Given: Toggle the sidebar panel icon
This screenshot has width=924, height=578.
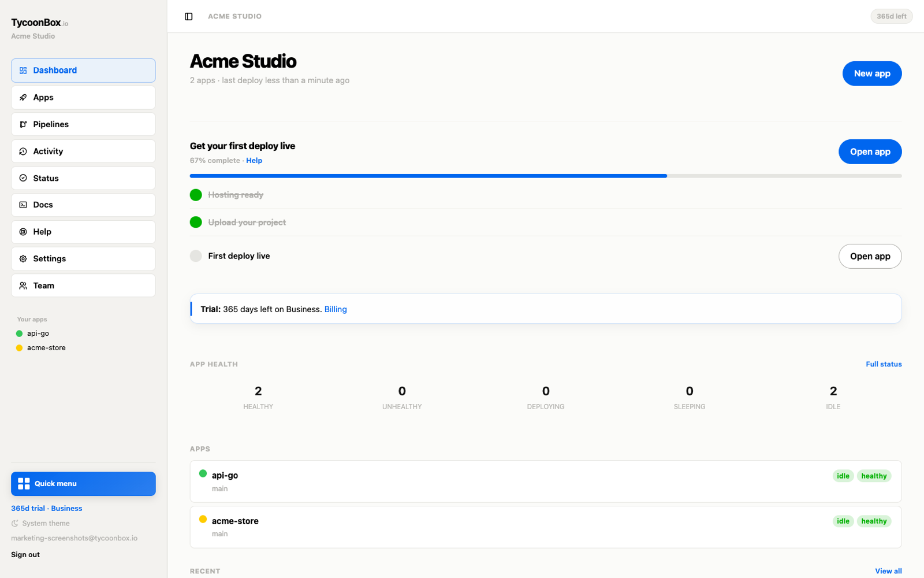Looking at the screenshot, I should click(188, 16).
